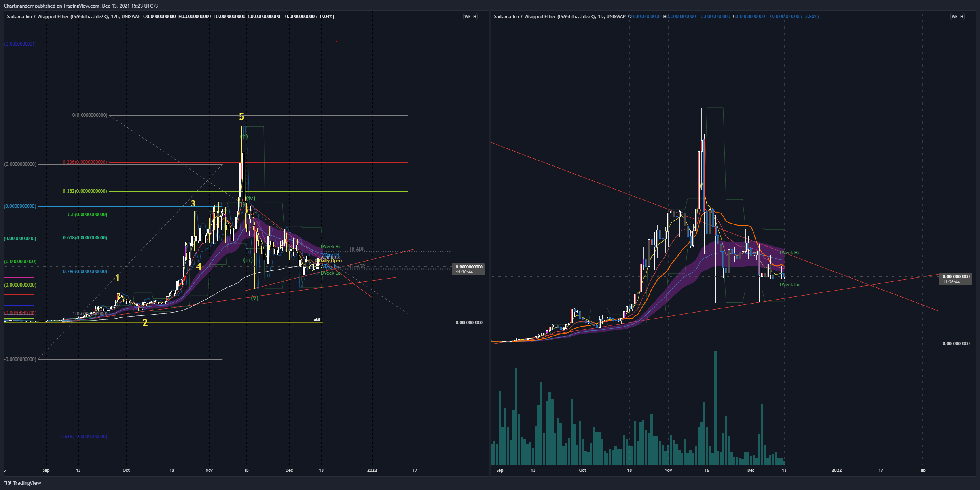This screenshot has height=490, width=980.
Task: Click the WETH badge on the 1D chart
Action: tap(957, 17)
